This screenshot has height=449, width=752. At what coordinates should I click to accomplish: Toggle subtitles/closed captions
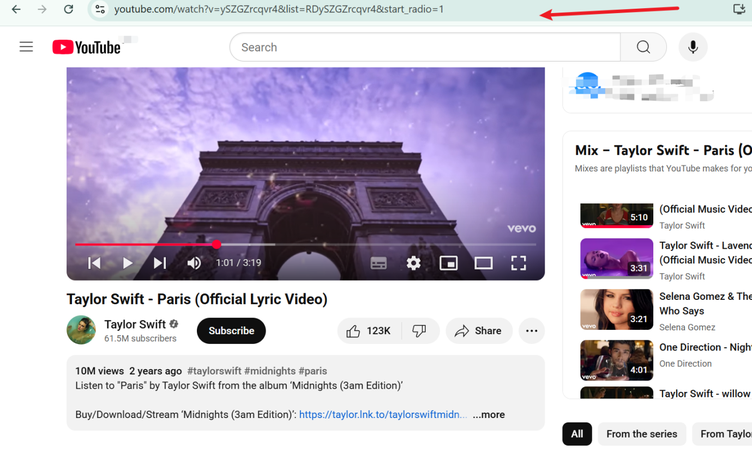coord(378,263)
